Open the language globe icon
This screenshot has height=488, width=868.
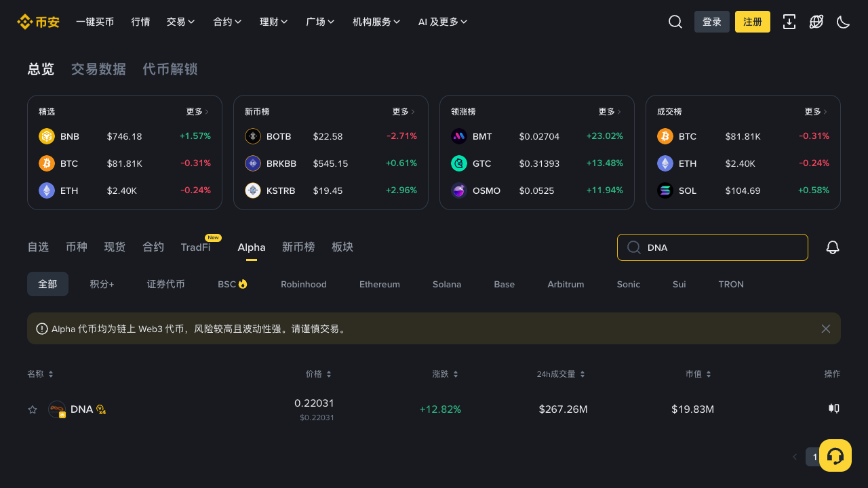pos(816,22)
